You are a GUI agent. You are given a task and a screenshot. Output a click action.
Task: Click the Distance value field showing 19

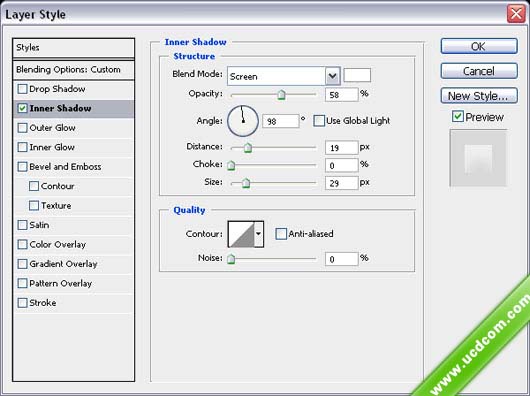coord(341,148)
